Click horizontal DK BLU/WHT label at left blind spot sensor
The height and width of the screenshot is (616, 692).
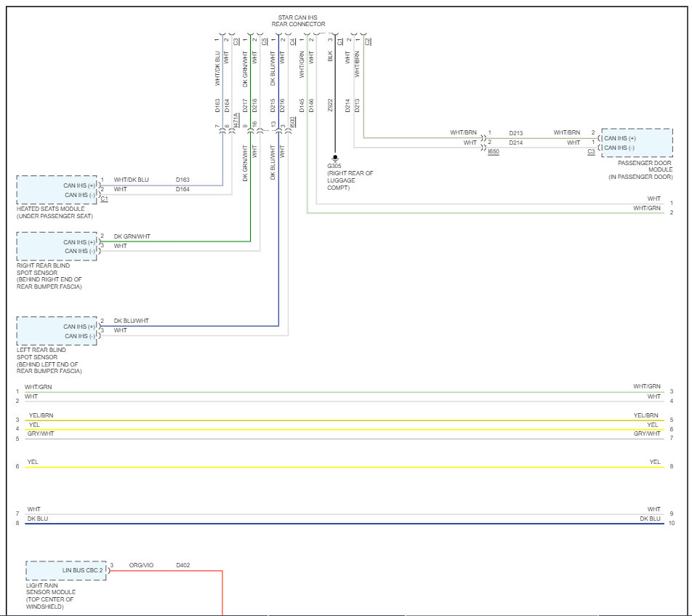click(131, 321)
